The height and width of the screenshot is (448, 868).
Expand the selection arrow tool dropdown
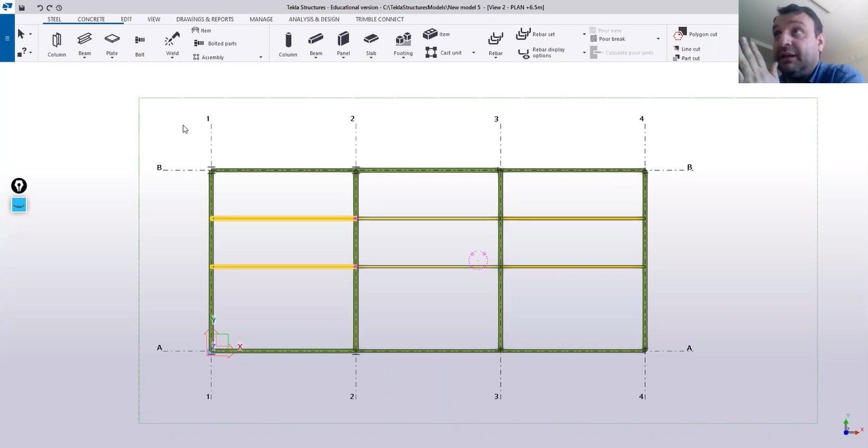pos(30,34)
